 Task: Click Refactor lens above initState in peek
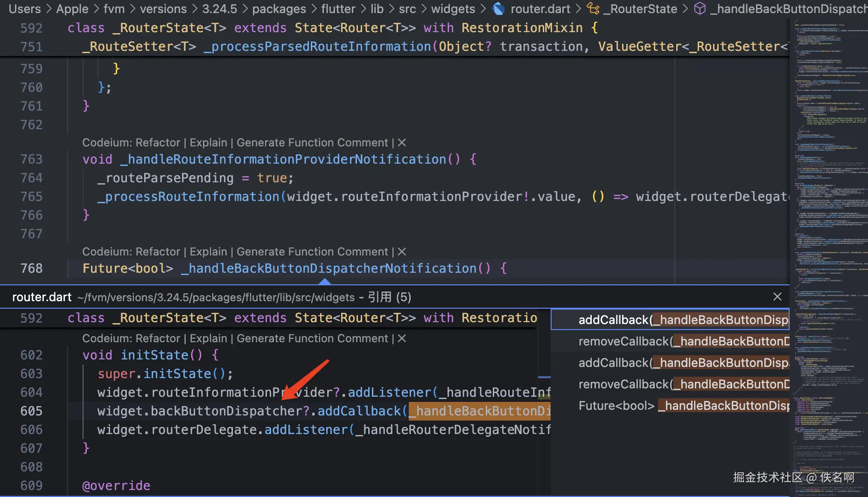tap(157, 338)
